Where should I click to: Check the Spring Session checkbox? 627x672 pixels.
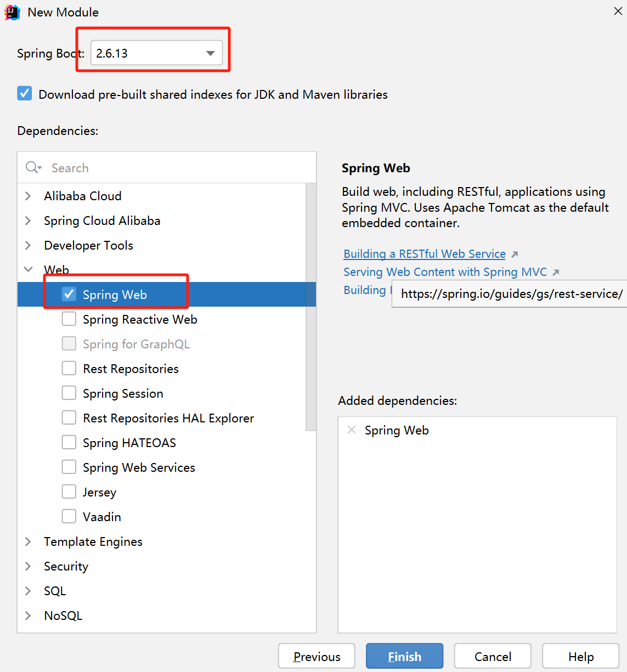click(69, 393)
